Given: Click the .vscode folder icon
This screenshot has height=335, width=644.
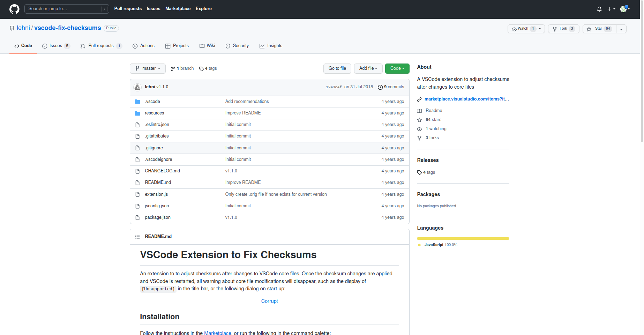Looking at the screenshot, I should point(137,102).
